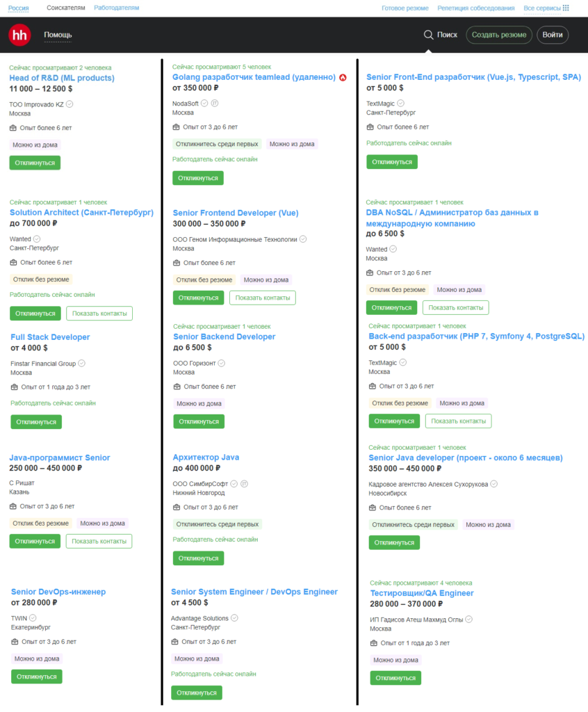Click IT accreditation badge next to ООО СимбирСофт
Viewport: 588px width, 712px height.
(x=244, y=484)
